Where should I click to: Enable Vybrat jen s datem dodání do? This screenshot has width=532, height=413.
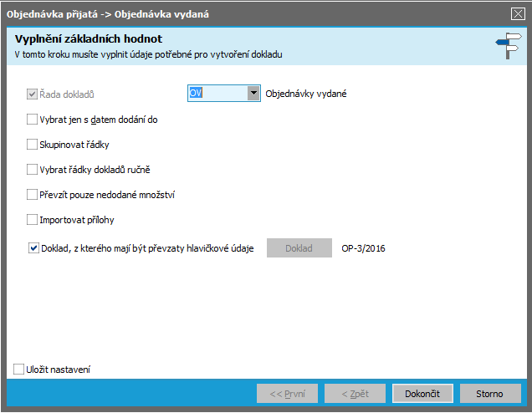pos(33,120)
